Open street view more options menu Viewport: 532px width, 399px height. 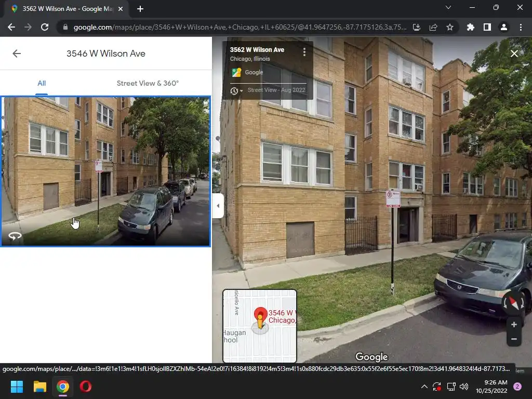pyautogui.click(x=304, y=52)
